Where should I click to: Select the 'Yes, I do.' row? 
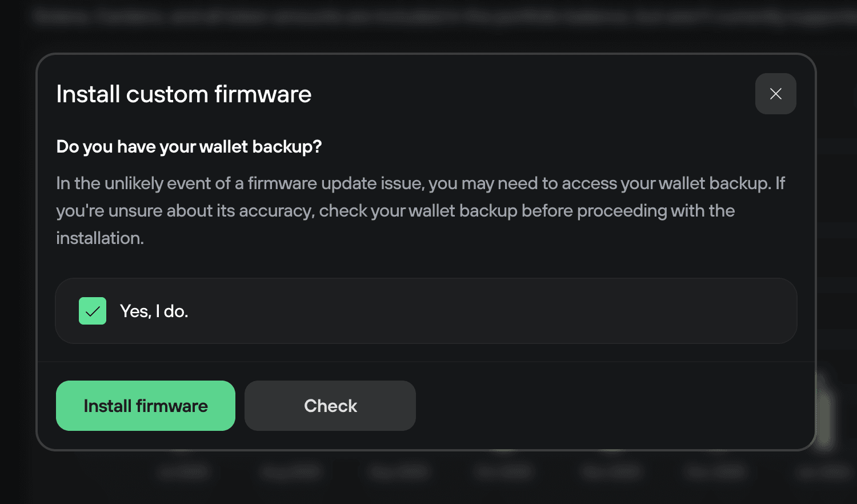coord(426,311)
